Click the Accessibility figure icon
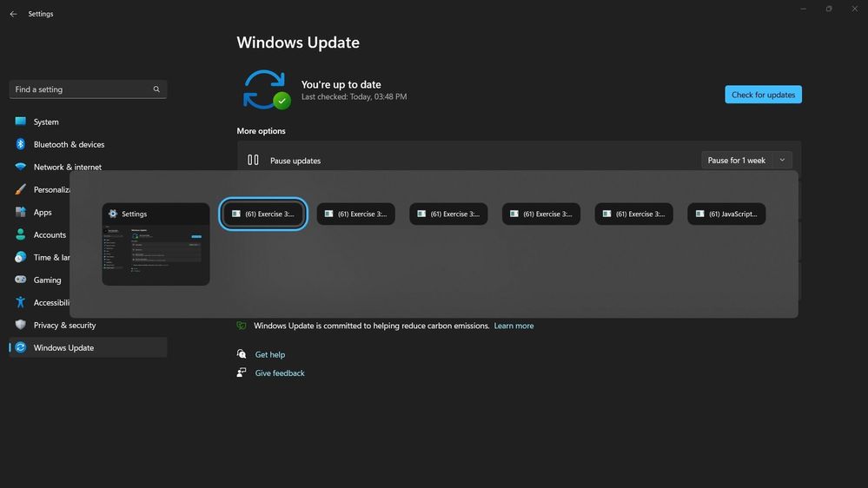Screen dimensions: 868x488 tap(21, 302)
